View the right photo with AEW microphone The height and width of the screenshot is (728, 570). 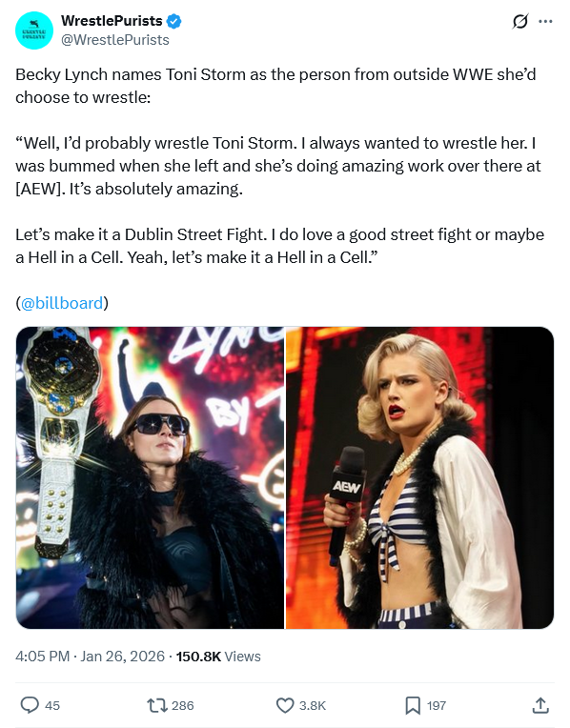pyautogui.click(x=419, y=477)
